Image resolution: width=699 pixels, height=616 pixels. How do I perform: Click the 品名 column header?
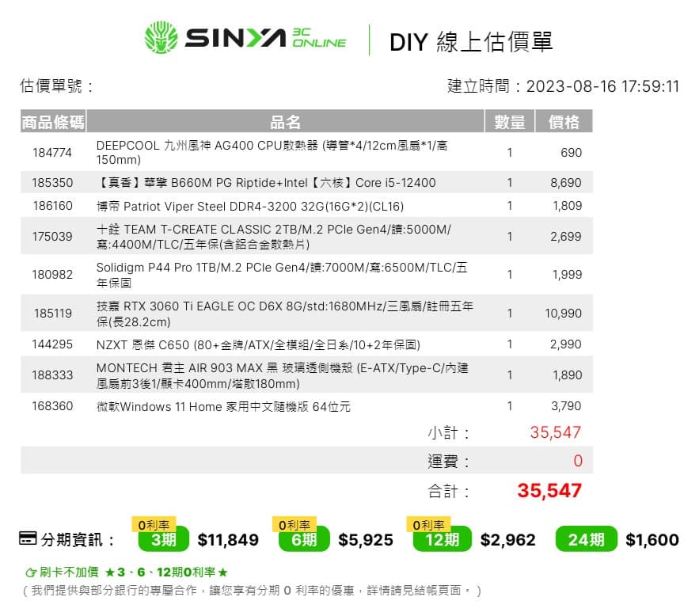pos(285,121)
